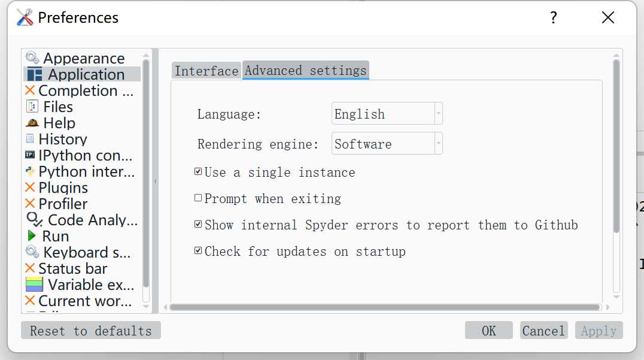Select the Advanced settings tab
This screenshot has width=644, height=360.
[305, 70]
